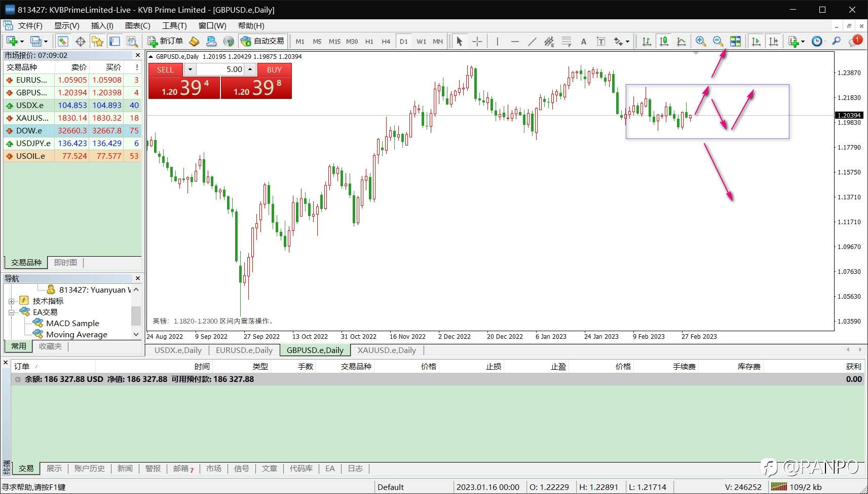Close the 市场报价 Market Watch panel
The height and width of the screenshot is (494, 868).
click(137, 55)
